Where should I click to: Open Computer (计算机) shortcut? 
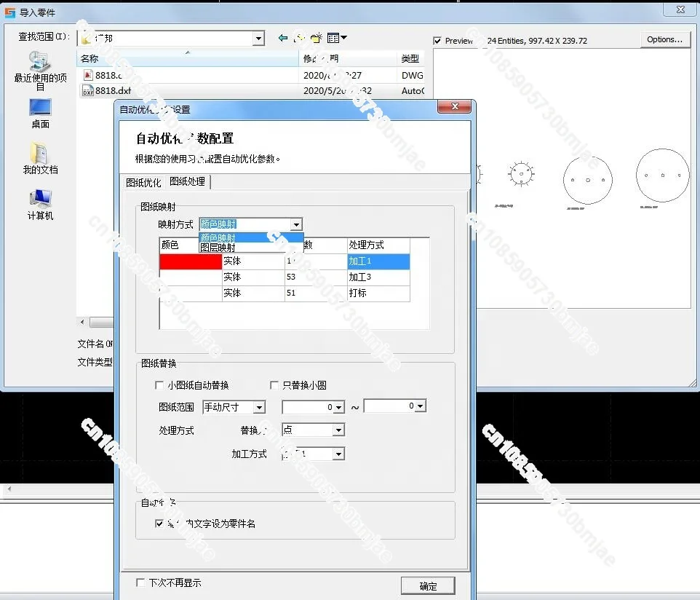pyautogui.click(x=40, y=205)
